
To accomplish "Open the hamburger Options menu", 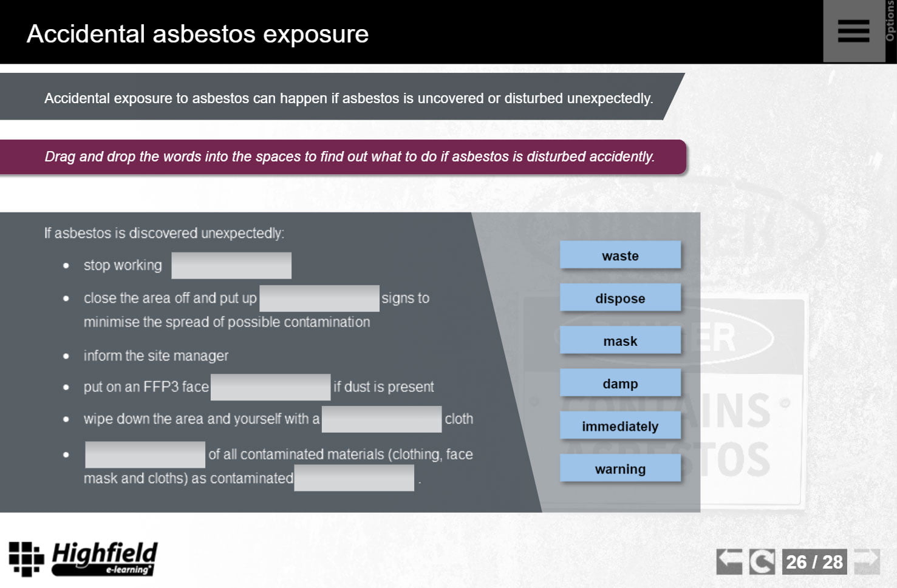I will [853, 32].
